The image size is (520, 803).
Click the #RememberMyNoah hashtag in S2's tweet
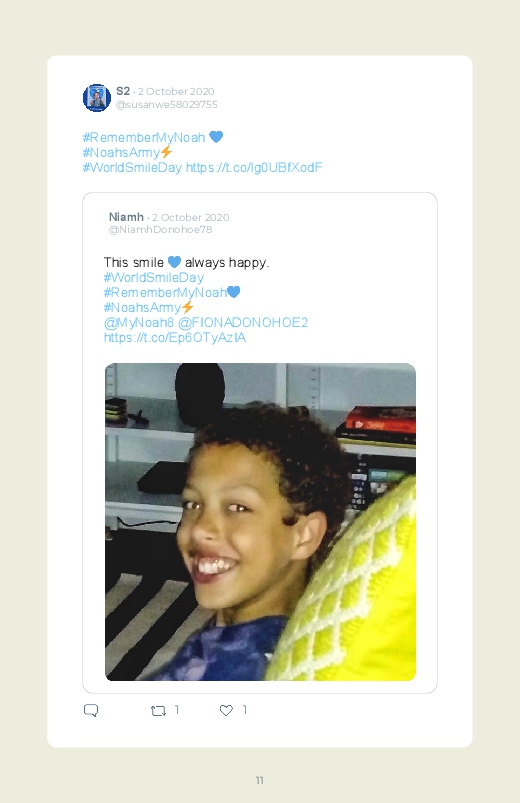coord(144,137)
